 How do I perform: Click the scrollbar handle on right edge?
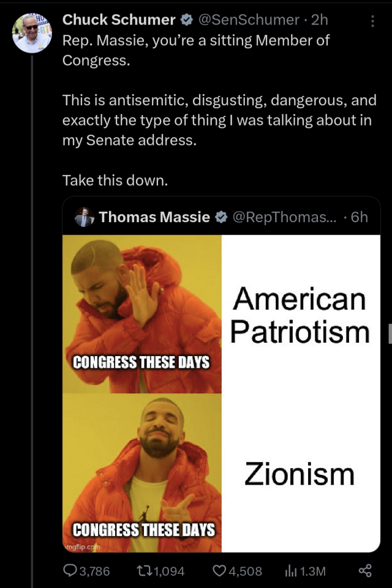pos(390,333)
